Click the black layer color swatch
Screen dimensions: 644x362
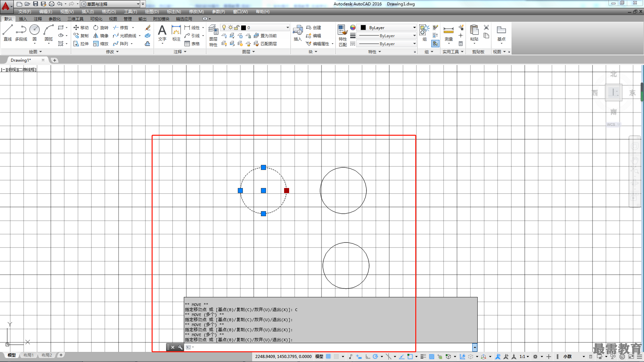244,27
